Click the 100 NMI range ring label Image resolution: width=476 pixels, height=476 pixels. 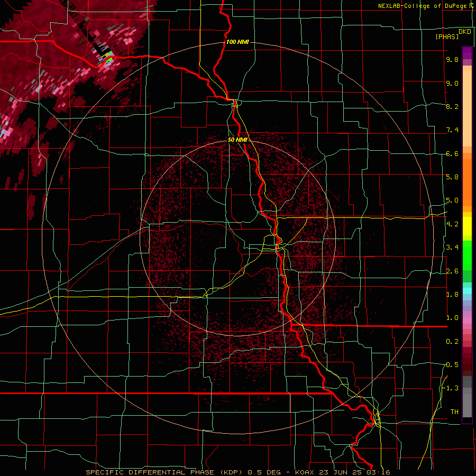237,42
